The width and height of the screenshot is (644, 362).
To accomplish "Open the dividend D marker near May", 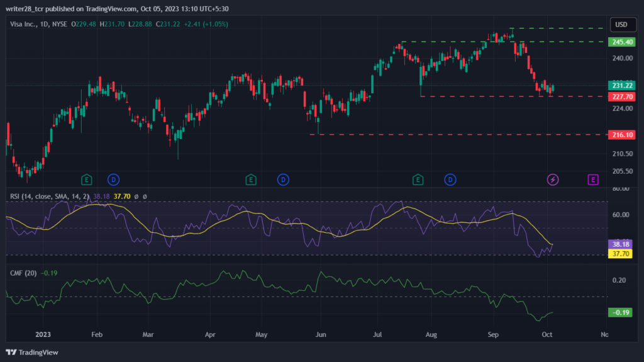I will coord(283,180).
